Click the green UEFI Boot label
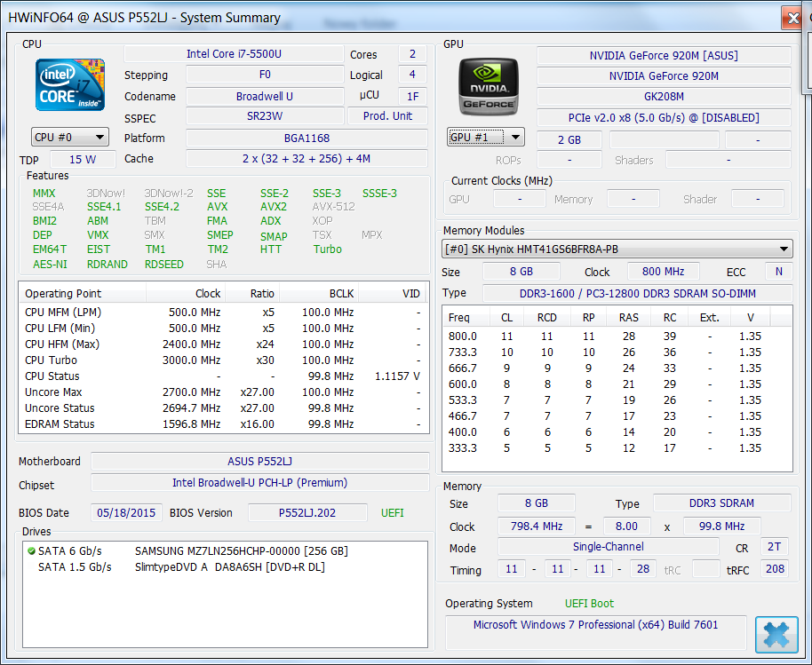 pyautogui.click(x=589, y=604)
